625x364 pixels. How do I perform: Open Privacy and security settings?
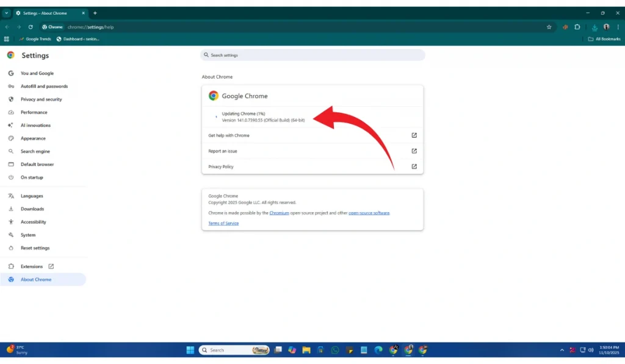tap(41, 99)
